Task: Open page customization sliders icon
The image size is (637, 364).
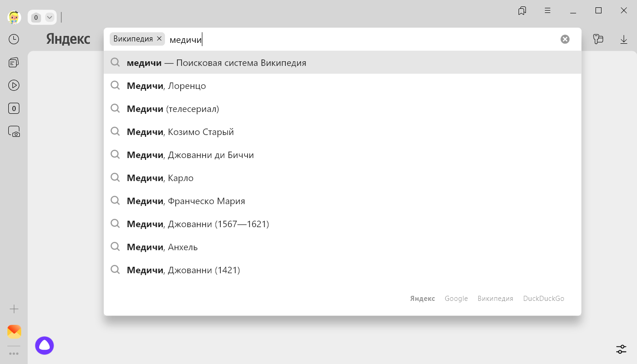Action: click(621, 349)
